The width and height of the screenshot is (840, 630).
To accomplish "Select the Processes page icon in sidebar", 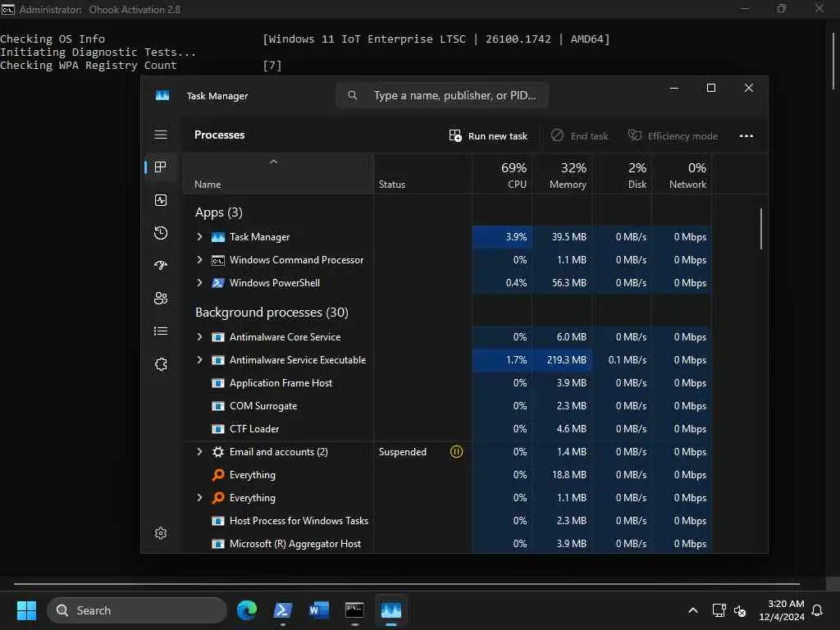I will click(160, 167).
